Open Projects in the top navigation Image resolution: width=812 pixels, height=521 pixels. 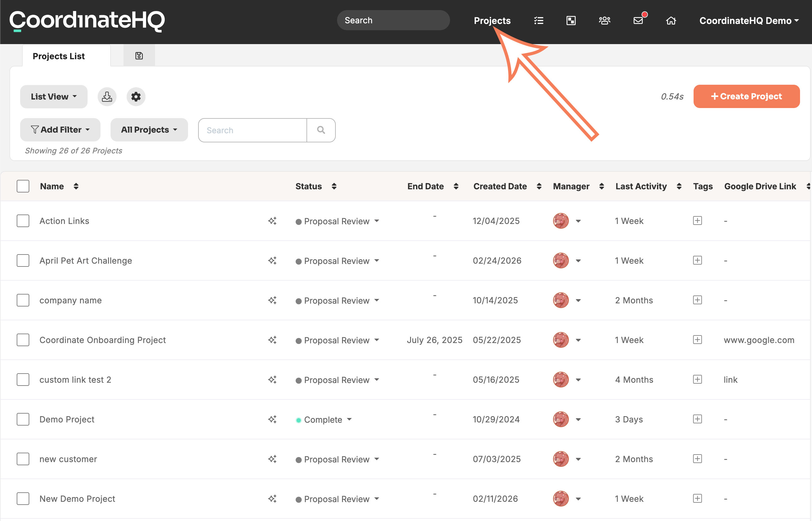(x=492, y=21)
